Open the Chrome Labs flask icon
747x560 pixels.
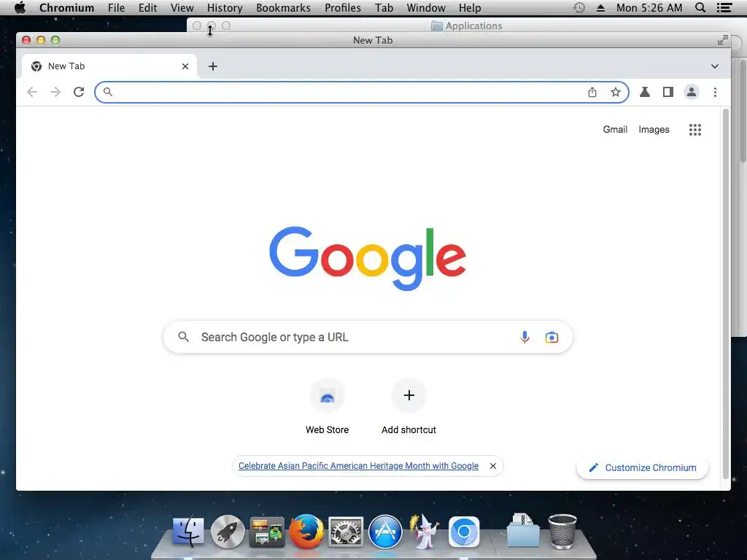645,92
